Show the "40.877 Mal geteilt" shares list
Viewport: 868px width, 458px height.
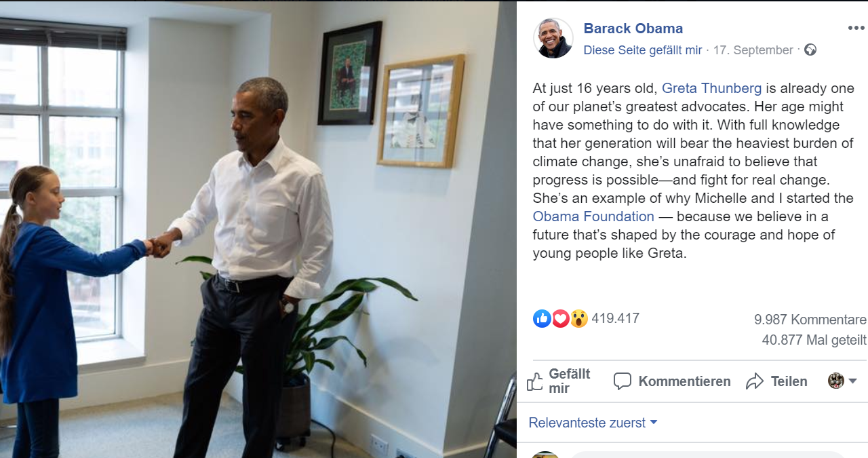814,340
